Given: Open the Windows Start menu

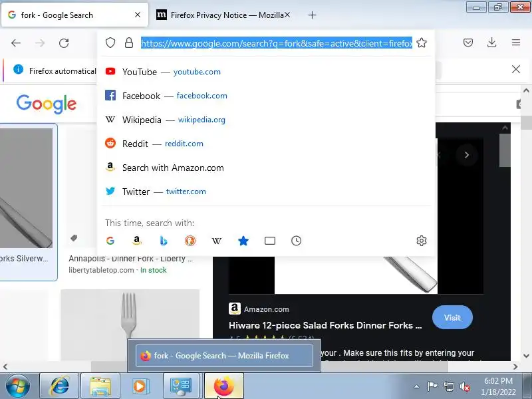Looking at the screenshot, I should pos(18,386).
